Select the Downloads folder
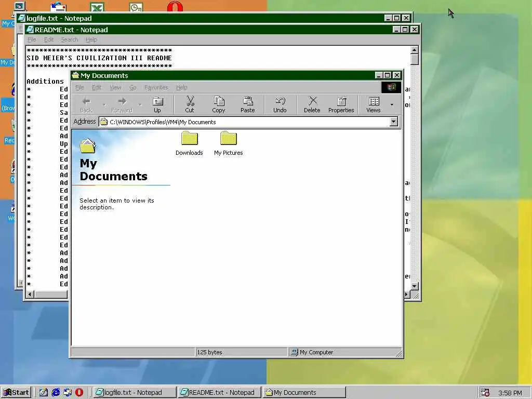This screenshot has height=399, width=532. [x=189, y=143]
